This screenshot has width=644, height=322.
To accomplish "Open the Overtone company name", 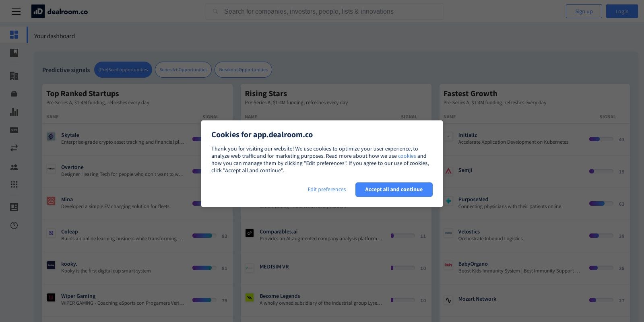I will coord(72,167).
